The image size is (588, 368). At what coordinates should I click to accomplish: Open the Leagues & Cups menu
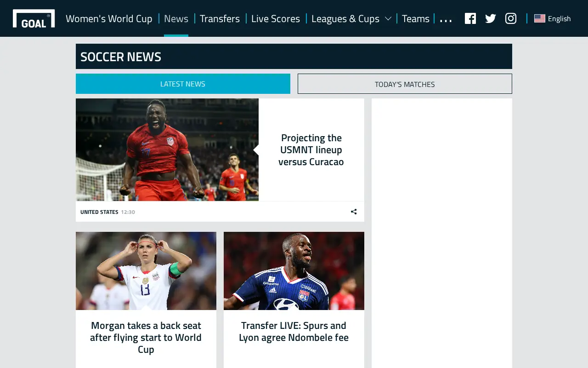[x=345, y=18]
